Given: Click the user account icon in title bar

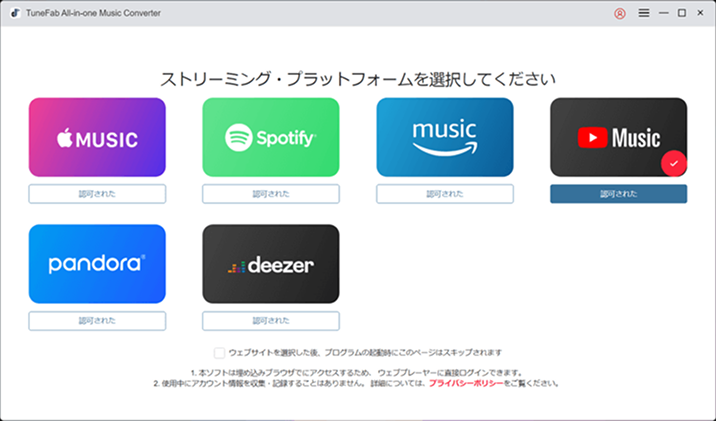Looking at the screenshot, I should tap(619, 13).
